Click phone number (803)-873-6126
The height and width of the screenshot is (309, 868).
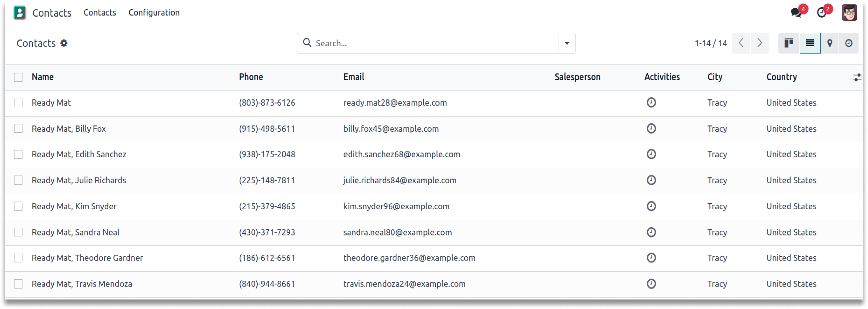pyautogui.click(x=267, y=102)
